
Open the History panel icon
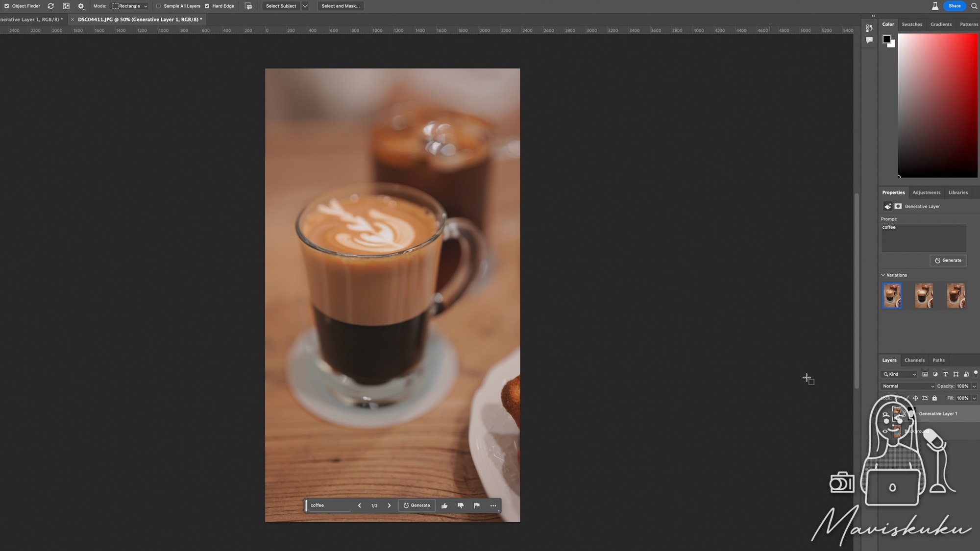(869, 28)
